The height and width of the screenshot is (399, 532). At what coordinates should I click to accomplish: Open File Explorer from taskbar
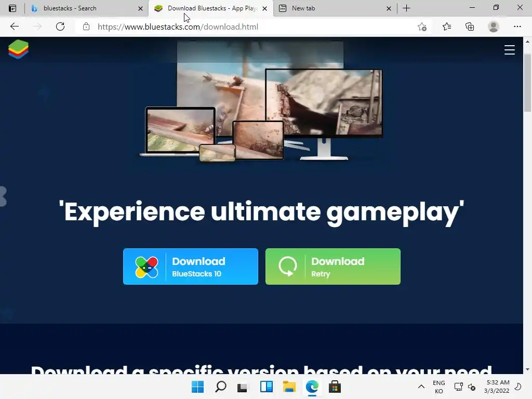point(289,387)
